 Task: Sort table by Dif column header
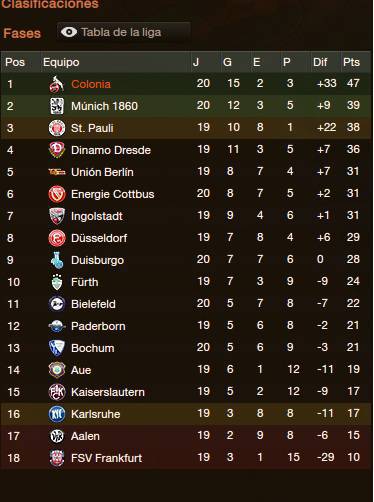(x=320, y=62)
